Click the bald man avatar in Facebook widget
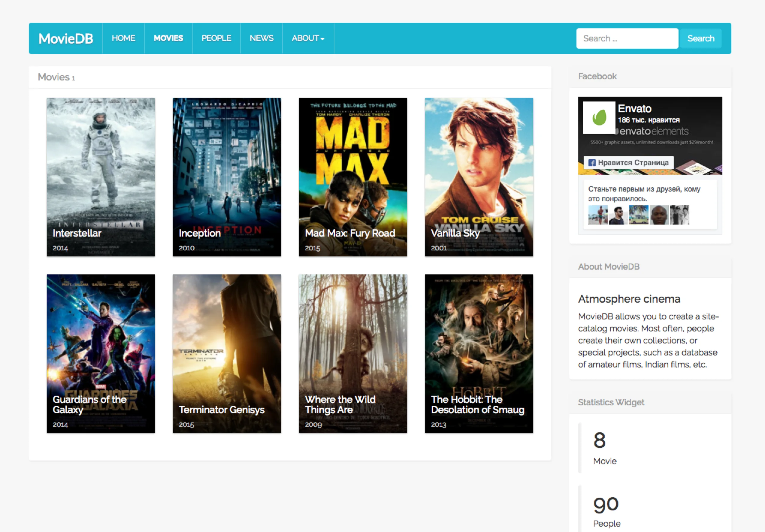This screenshot has width=765, height=532. pos(659,215)
